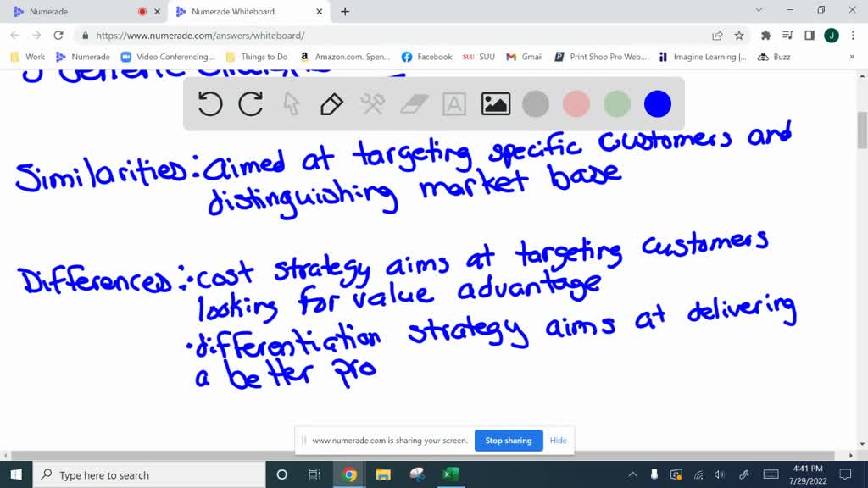The width and height of the screenshot is (868, 488).
Task: Select the pointer cursor tool
Action: (292, 104)
